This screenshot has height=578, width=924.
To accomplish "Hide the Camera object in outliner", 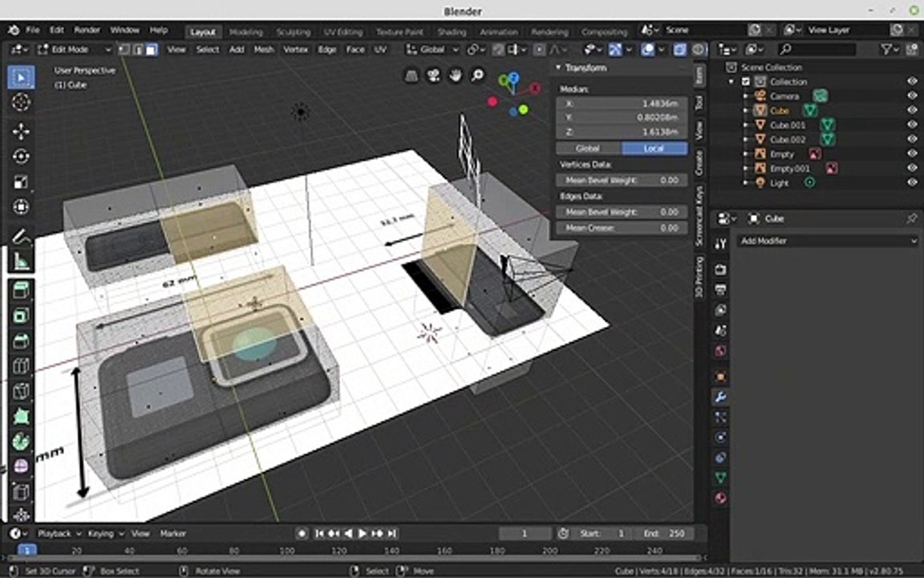I will pos(912,96).
